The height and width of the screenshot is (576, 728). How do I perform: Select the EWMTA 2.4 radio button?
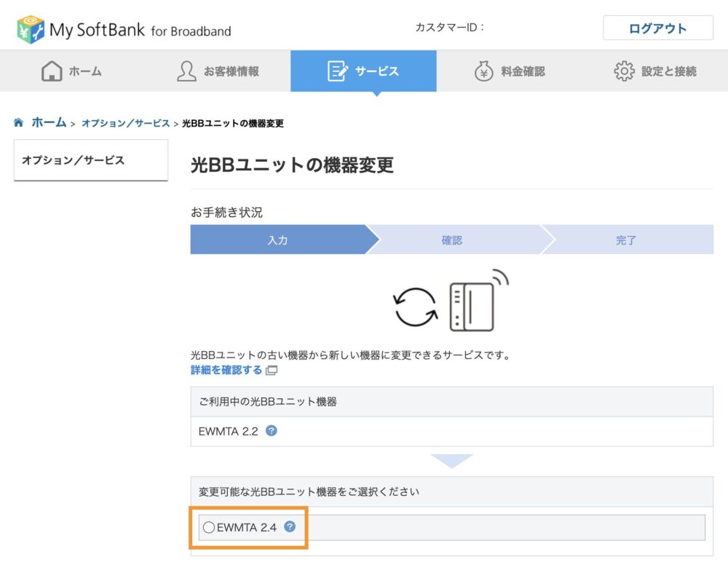pyautogui.click(x=208, y=527)
